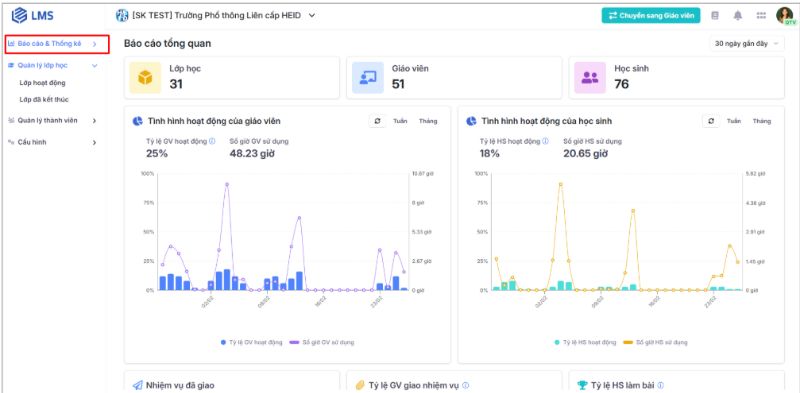Click the LMS logo icon
This screenshot has width=800, height=393.
pos(19,15)
